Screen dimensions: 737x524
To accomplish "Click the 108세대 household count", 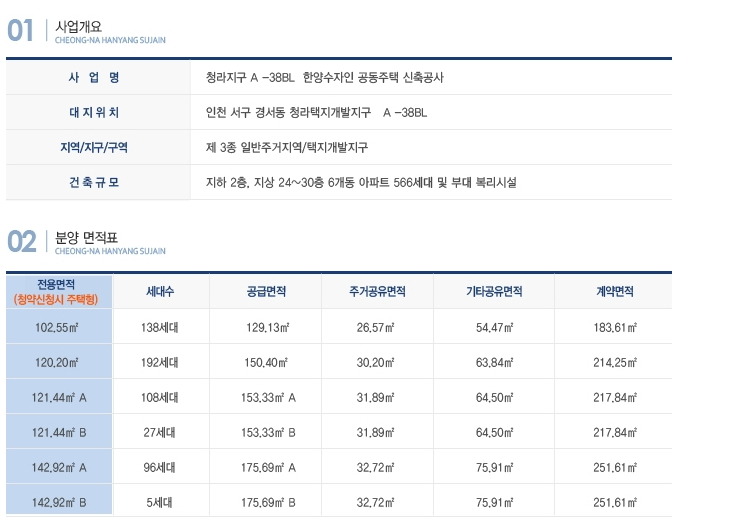I will click(160, 398).
